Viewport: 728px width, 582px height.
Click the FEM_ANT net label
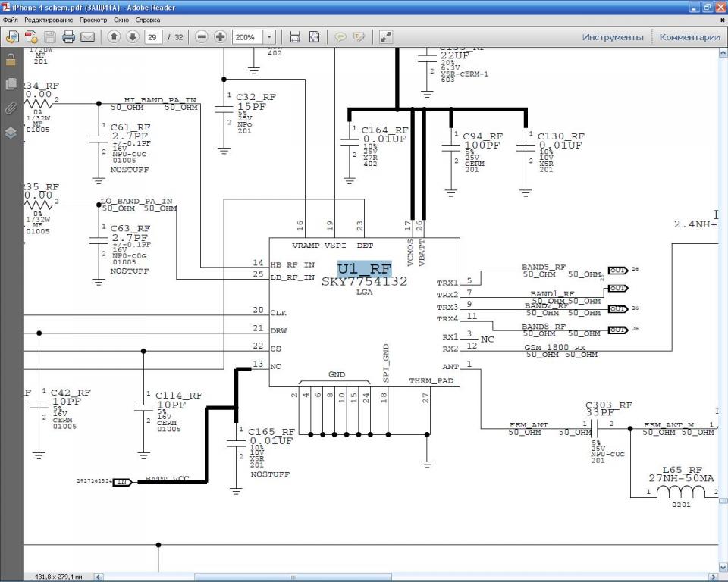tap(529, 425)
